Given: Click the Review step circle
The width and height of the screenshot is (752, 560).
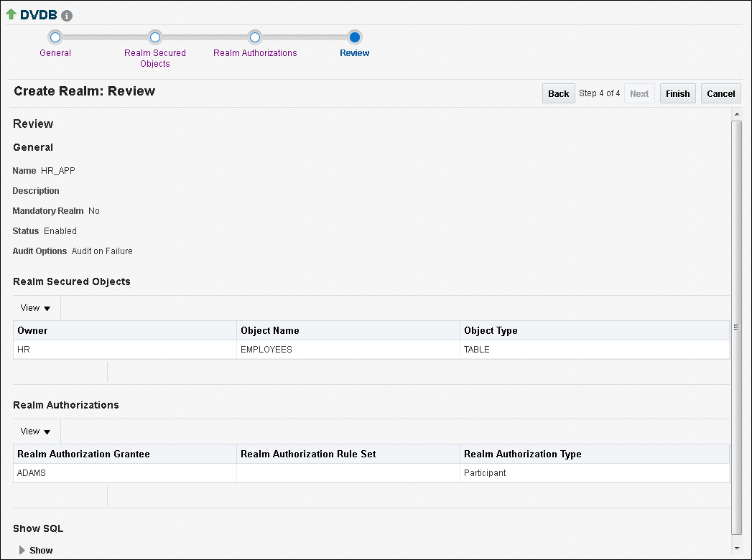Looking at the screenshot, I should [x=355, y=37].
